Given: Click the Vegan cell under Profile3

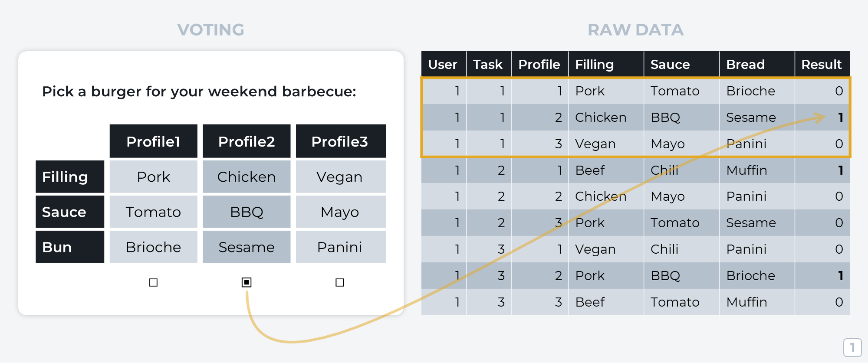Looking at the screenshot, I should pos(341,177).
